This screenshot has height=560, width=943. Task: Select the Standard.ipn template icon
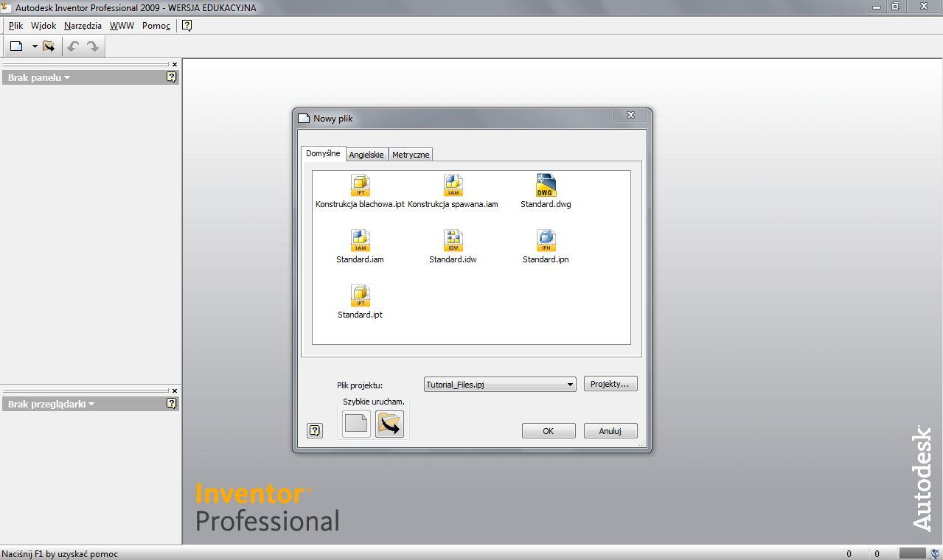pyautogui.click(x=546, y=240)
